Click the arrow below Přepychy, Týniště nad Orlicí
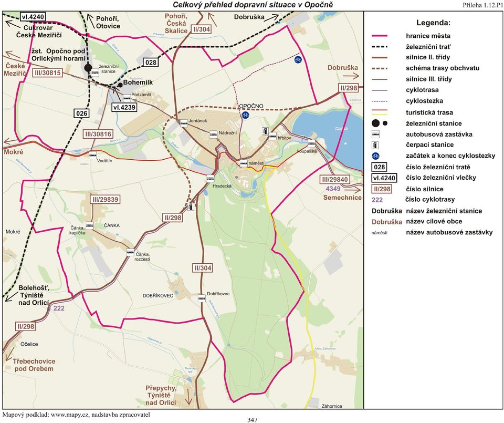This screenshot has width=504, height=423. click(x=188, y=398)
